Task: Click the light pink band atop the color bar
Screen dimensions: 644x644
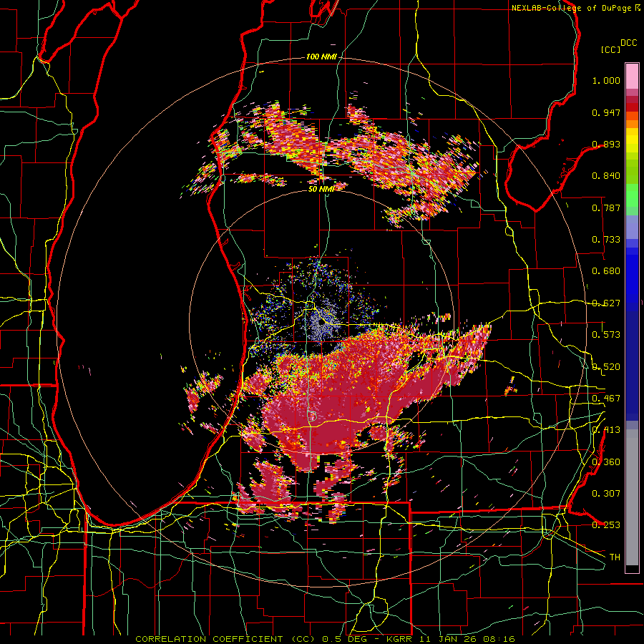Action: (x=632, y=76)
